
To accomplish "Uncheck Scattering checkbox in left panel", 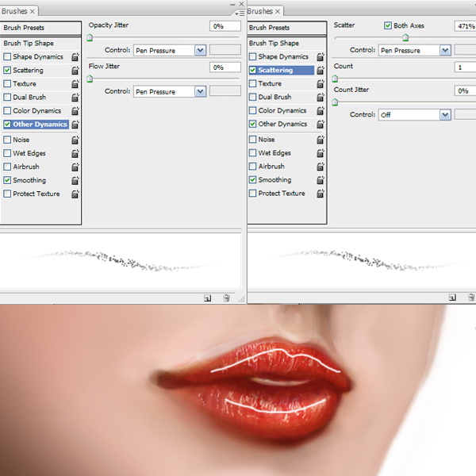I will 7,70.
